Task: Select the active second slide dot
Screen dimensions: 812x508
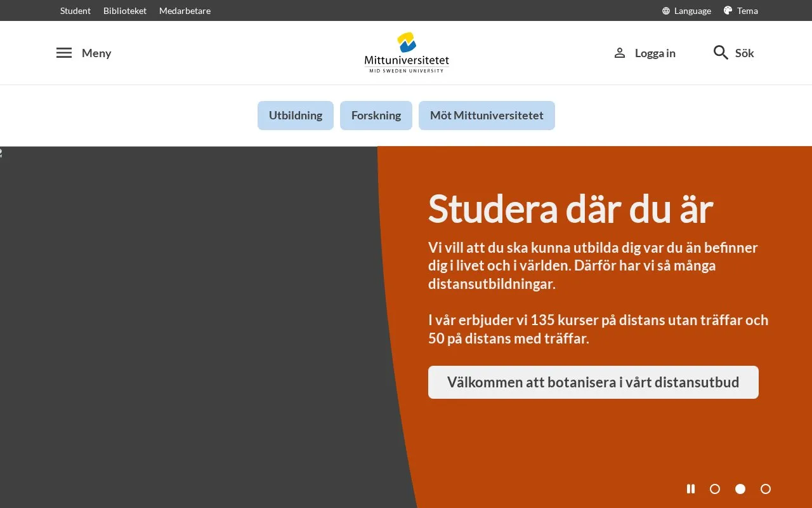Action: pos(740,489)
